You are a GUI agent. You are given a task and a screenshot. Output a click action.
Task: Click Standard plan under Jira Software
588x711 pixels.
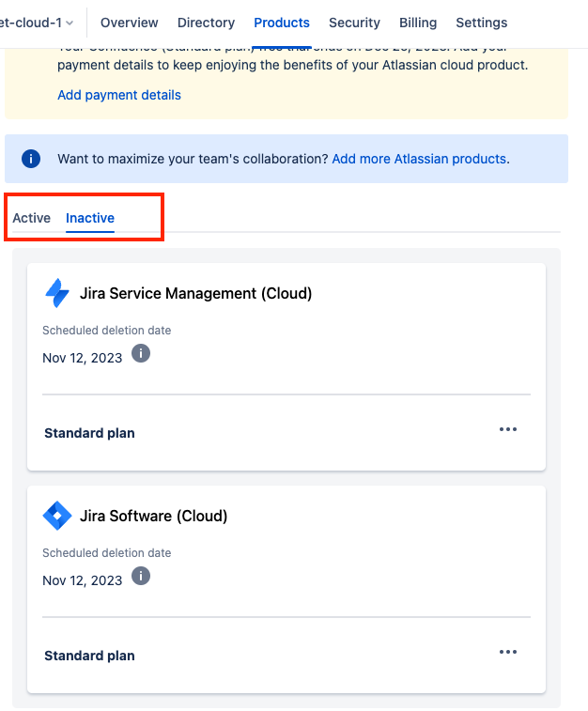coord(89,656)
